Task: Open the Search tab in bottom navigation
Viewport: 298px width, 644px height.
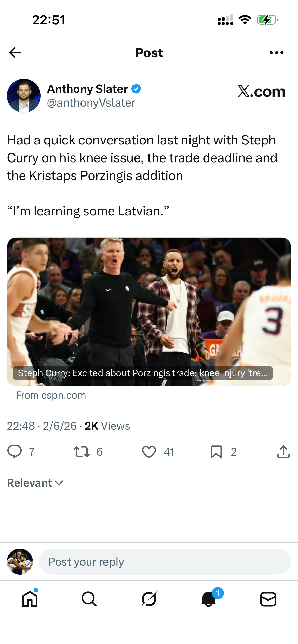Action: [x=89, y=599]
